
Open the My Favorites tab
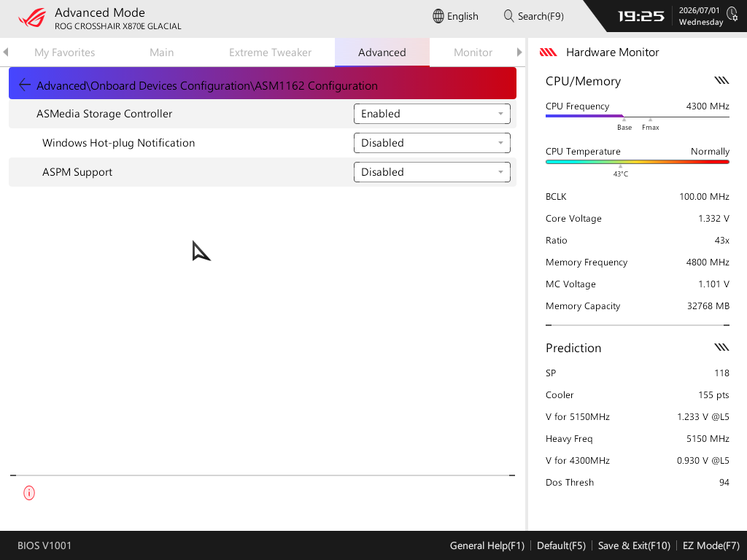pyautogui.click(x=65, y=52)
